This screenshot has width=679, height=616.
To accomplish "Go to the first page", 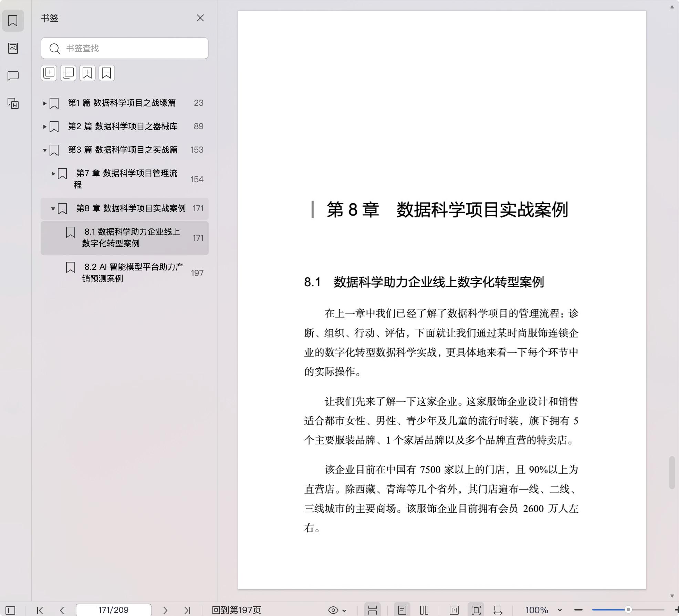I will [40, 610].
